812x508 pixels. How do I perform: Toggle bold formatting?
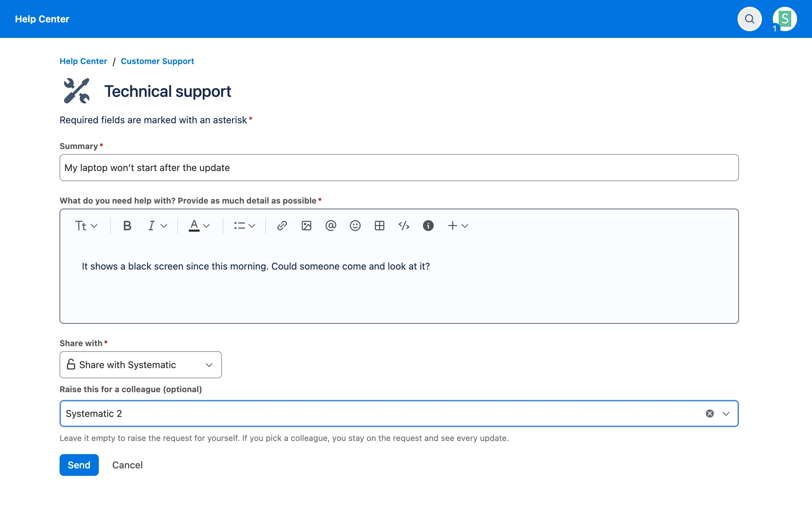click(127, 226)
